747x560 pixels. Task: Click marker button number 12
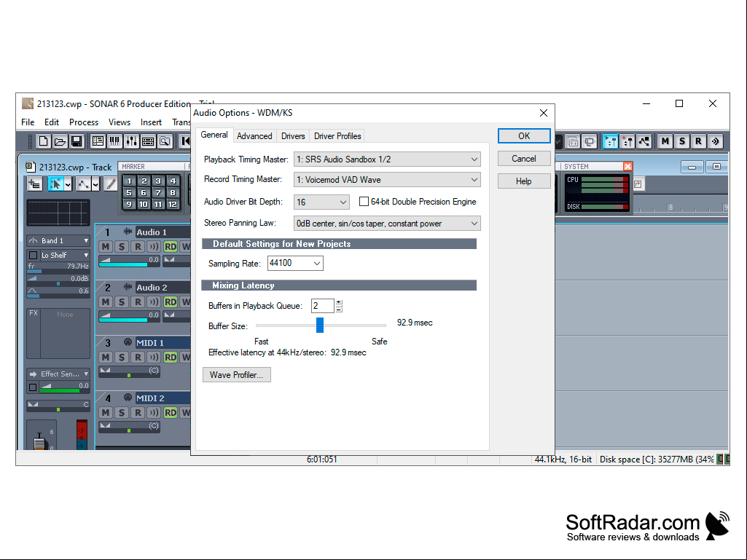pyautogui.click(x=173, y=205)
